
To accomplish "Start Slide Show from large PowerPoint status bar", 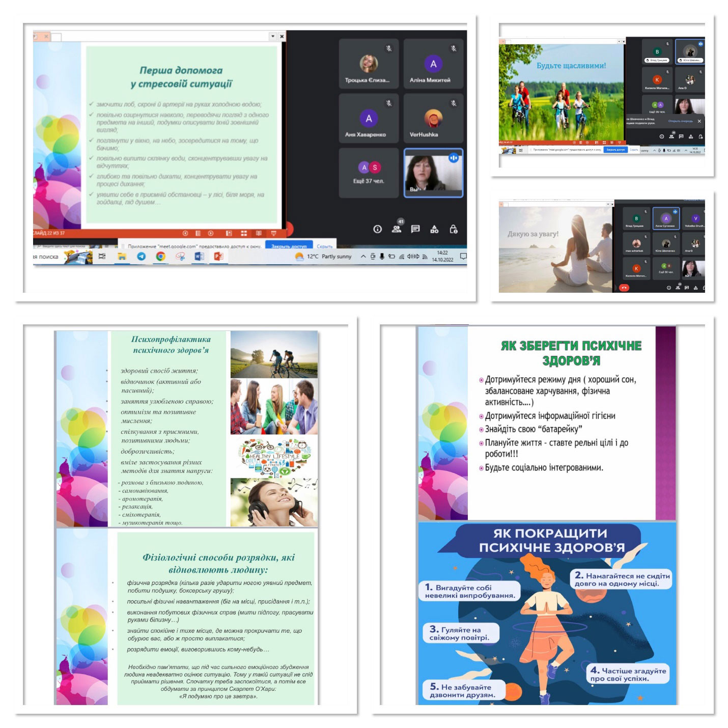I will click(273, 233).
